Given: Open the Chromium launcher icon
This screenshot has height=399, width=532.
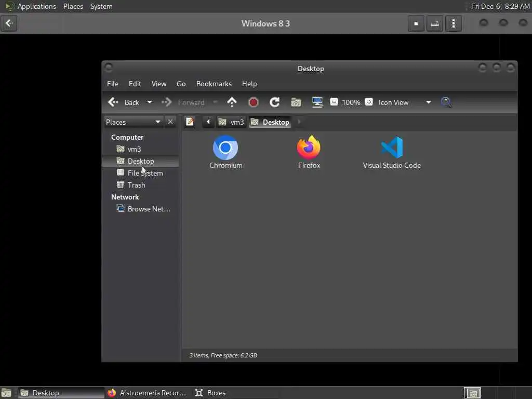Looking at the screenshot, I should [x=225, y=148].
